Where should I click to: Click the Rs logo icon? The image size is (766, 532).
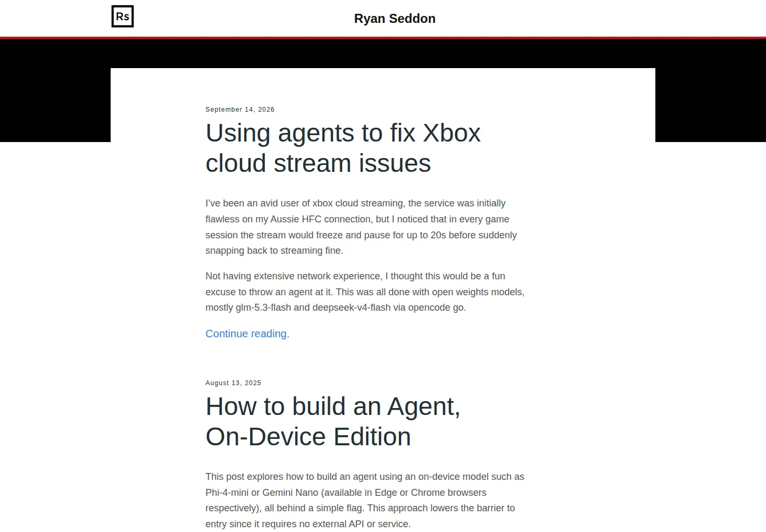pos(122,16)
